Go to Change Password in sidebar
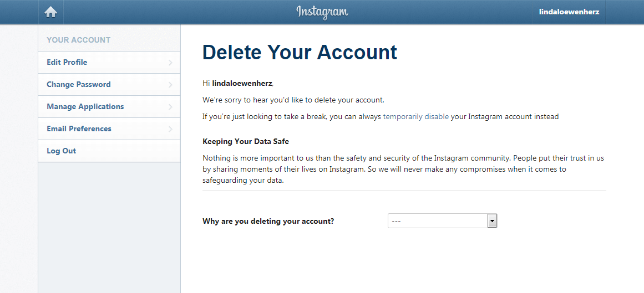The image size is (644, 293). click(79, 84)
